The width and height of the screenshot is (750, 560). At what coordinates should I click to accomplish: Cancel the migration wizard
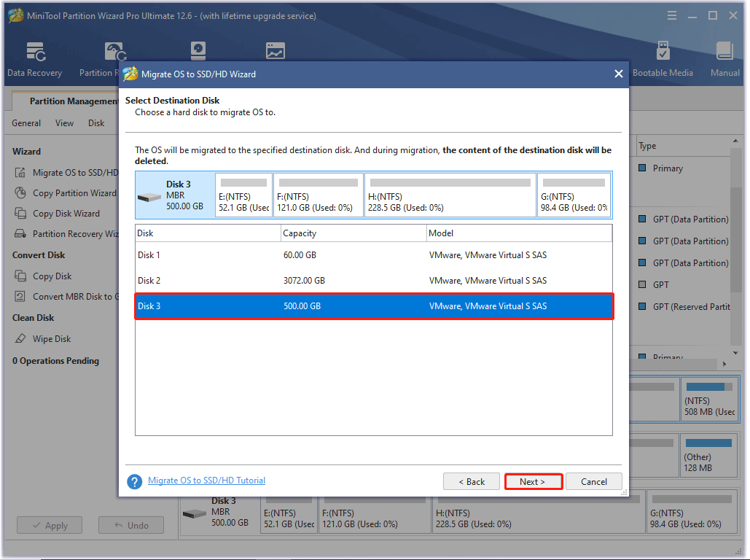point(593,482)
